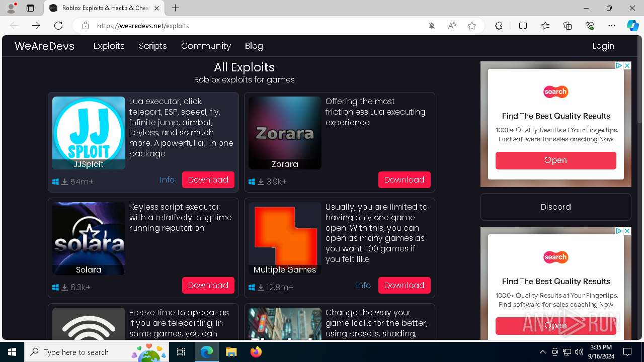Open the Copilot sidebar icon

pyautogui.click(x=633, y=26)
